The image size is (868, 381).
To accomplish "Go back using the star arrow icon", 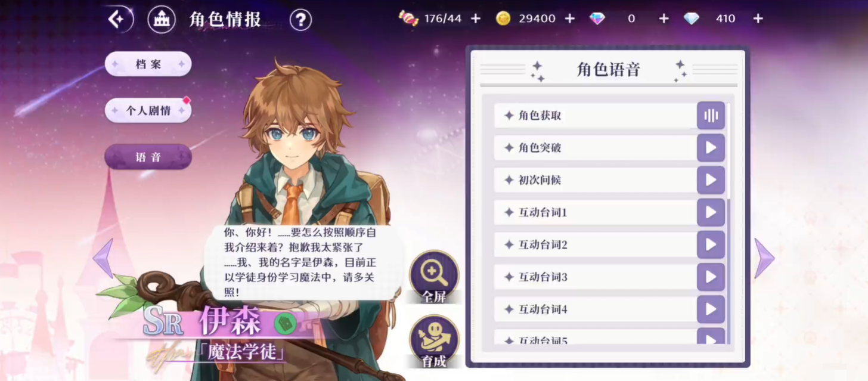I will (117, 20).
